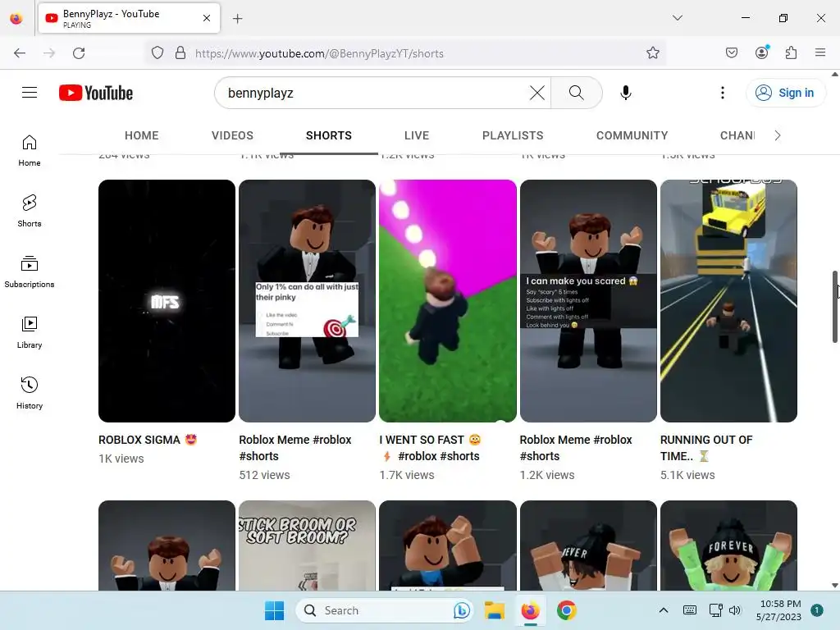The image size is (840, 630).
Task: Open 'RUNNING OUT OF TIME..' title link
Action: [x=706, y=448]
